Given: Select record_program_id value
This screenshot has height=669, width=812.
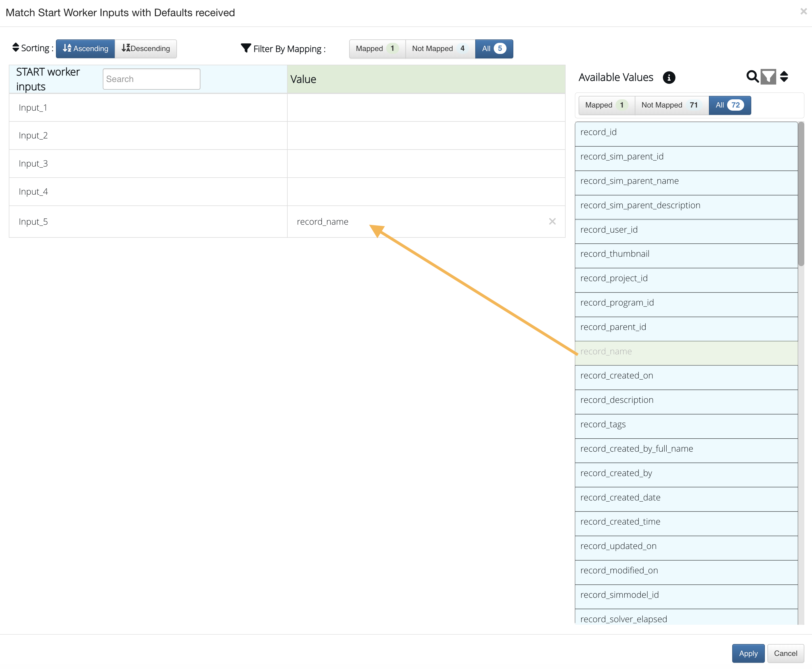Looking at the screenshot, I should (686, 304).
